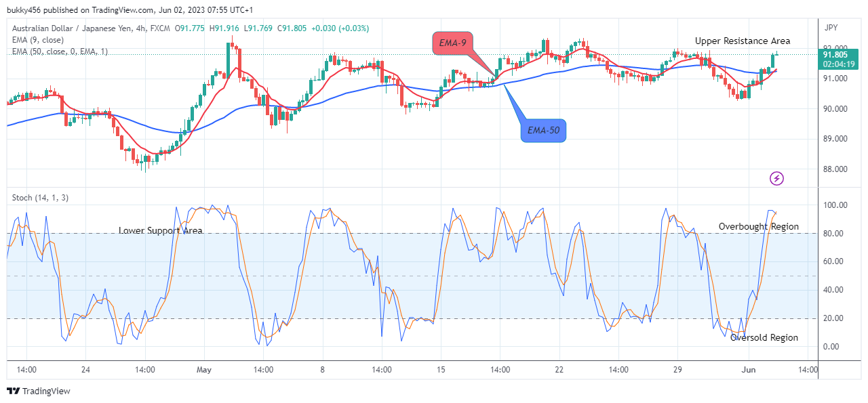Click the Overbought Region label
The width and height of the screenshot is (868, 403).
coord(759,226)
